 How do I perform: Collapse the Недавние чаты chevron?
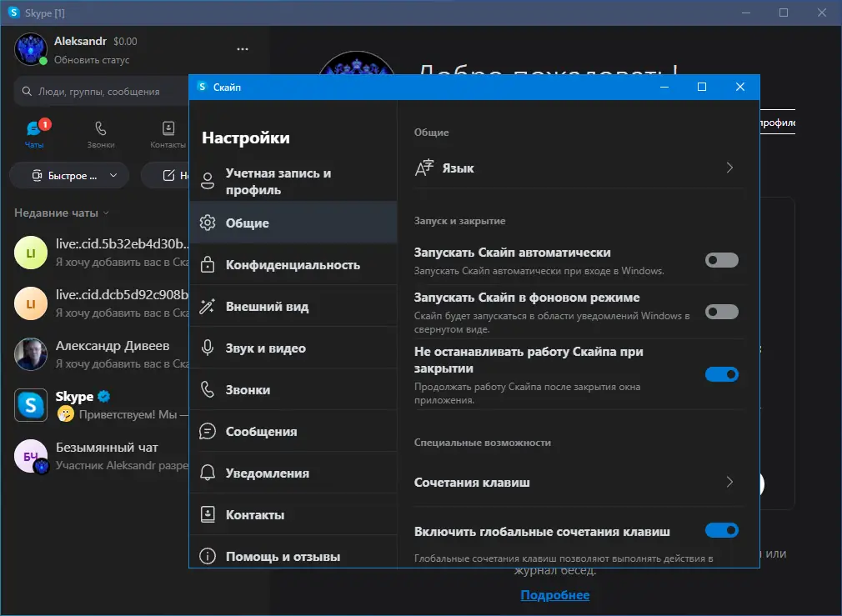pos(106,213)
